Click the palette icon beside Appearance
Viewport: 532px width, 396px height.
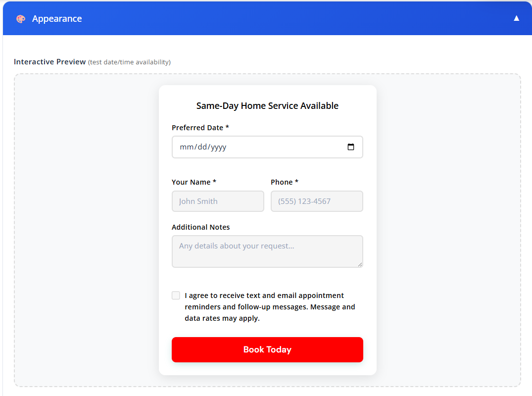(x=20, y=18)
